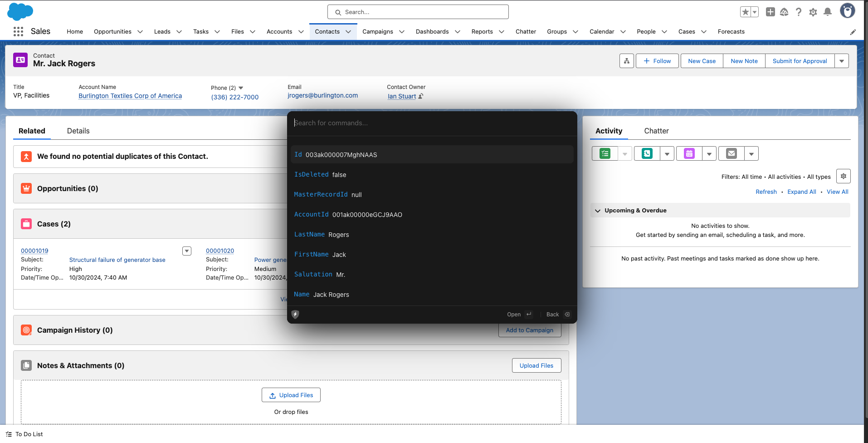This screenshot has width=868, height=443.
Task: Open Salesforce Help question mark icon
Action: (x=799, y=12)
